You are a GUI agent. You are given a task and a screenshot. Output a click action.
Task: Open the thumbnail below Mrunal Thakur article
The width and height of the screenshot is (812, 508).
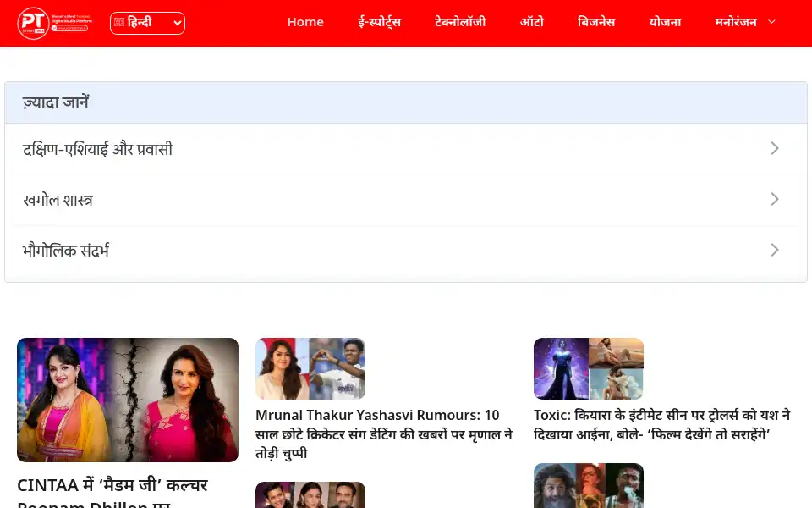pos(310,495)
